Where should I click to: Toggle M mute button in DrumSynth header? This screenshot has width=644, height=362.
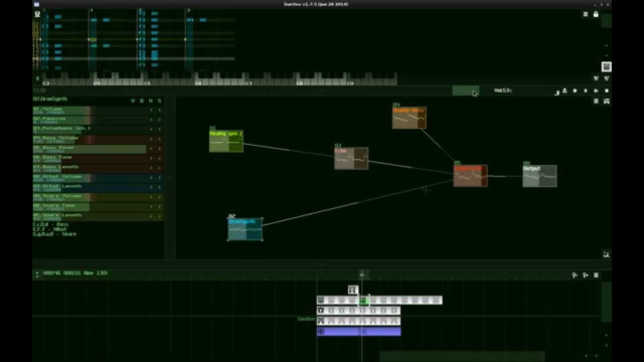pyautogui.click(x=150, y=101)
